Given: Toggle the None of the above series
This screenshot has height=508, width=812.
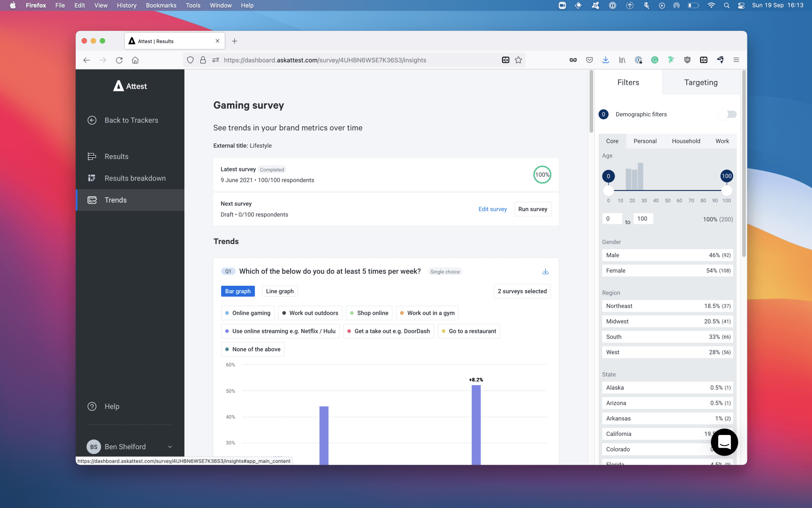Looking at the screenshot, I should click(253, 349).
